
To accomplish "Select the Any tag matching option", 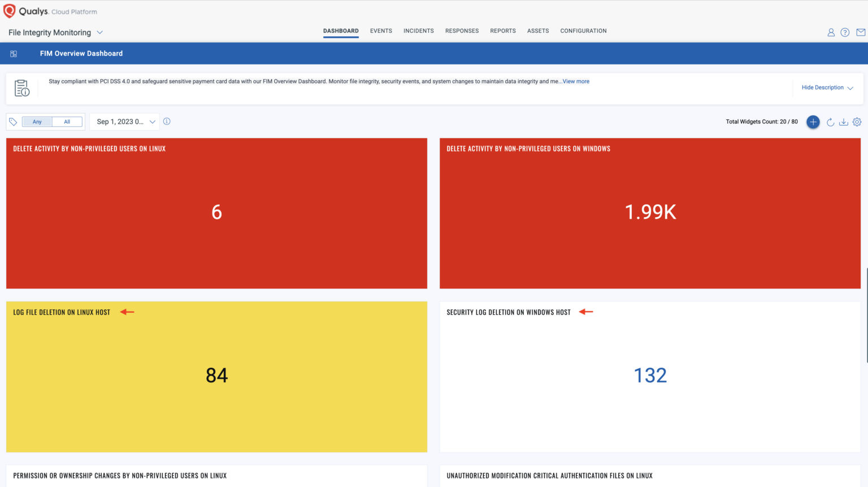I will [x=37, y=122].
